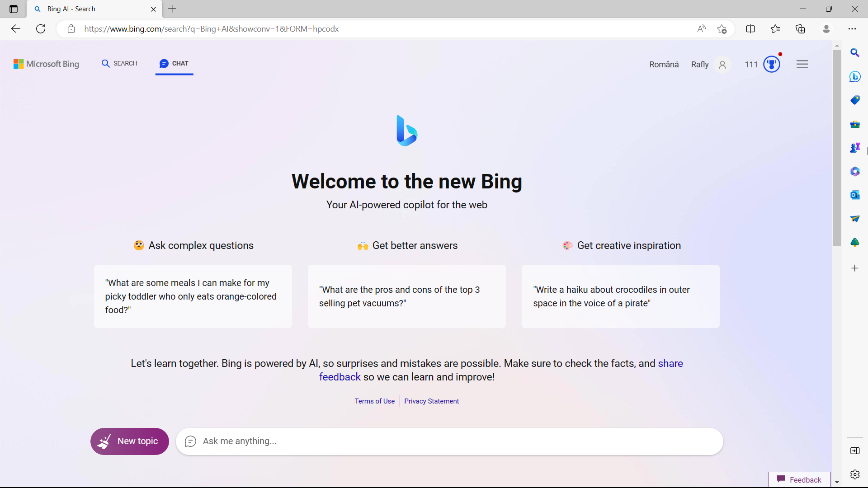Open Privacy Statement
868x488 pixels.
pyautogui.click(x=431, y=401)
